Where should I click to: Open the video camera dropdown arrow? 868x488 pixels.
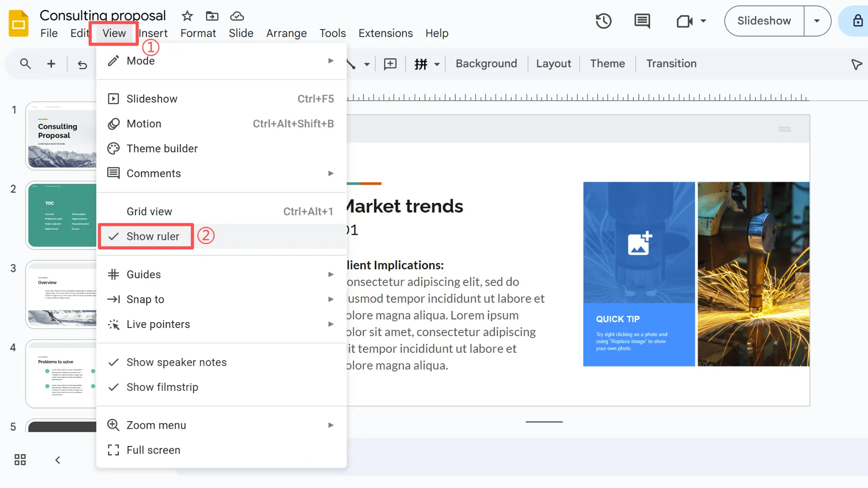[x=703, y=21]
